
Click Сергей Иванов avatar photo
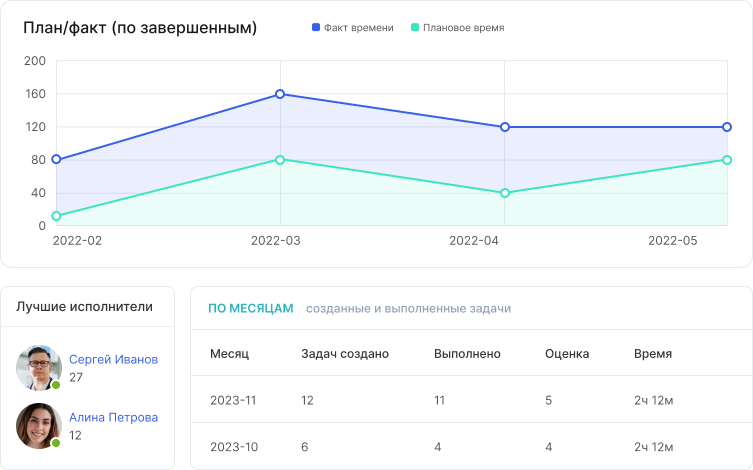(38, 368)
